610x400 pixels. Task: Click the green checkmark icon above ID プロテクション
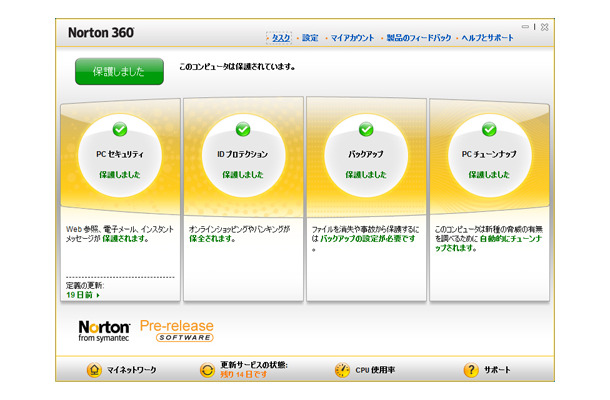coord(243,129)
